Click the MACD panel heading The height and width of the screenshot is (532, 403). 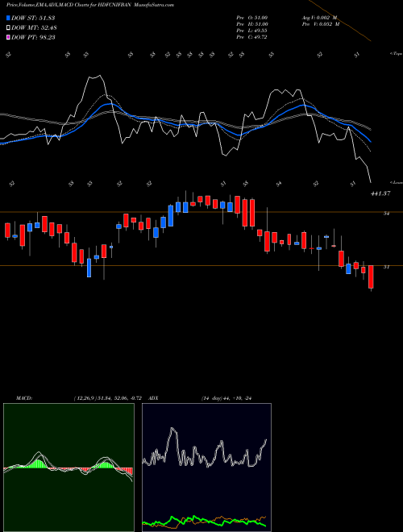(x=24, y=398)
